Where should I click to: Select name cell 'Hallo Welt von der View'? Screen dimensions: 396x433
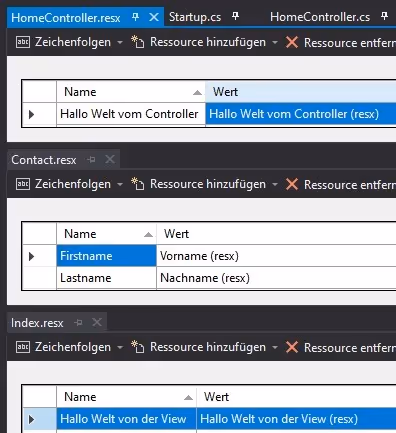tap(126, 419)
